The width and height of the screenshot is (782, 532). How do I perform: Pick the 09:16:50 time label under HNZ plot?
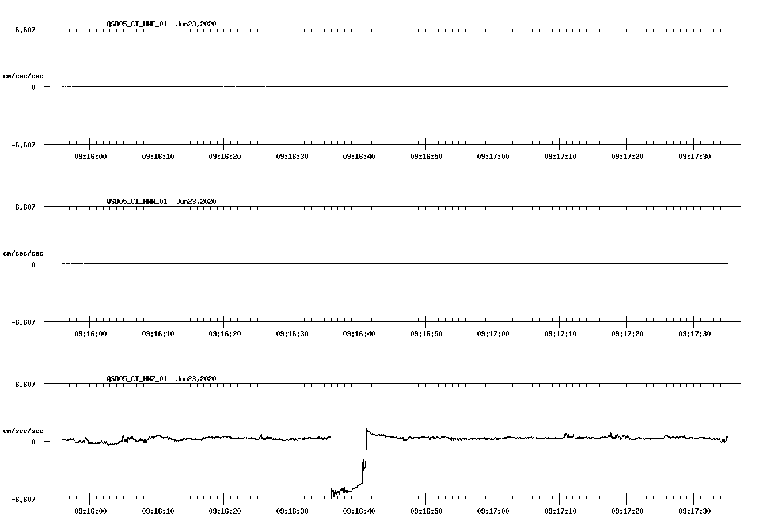(426, 511)
